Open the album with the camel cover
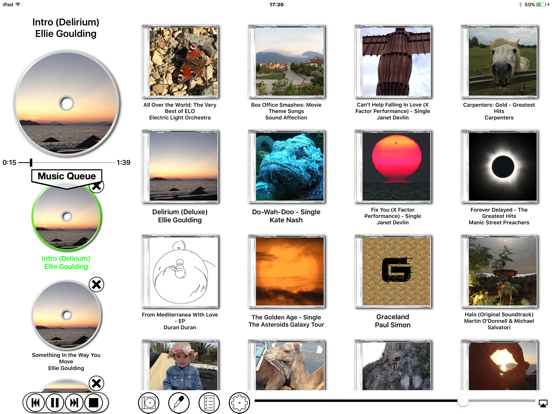This screenshot has width=552, height=414. point(287,365)
